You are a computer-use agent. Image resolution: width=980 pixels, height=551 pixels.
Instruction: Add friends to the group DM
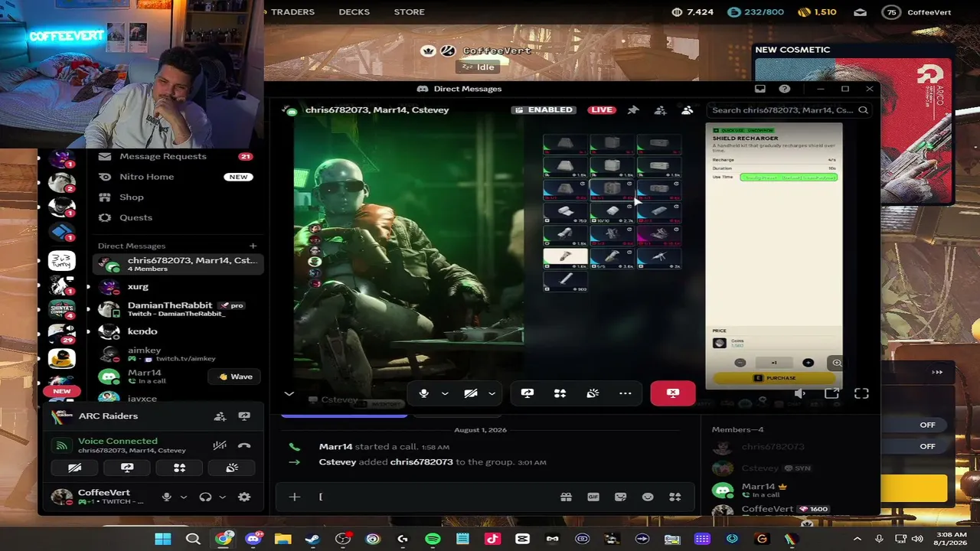[x=660, y=110]
